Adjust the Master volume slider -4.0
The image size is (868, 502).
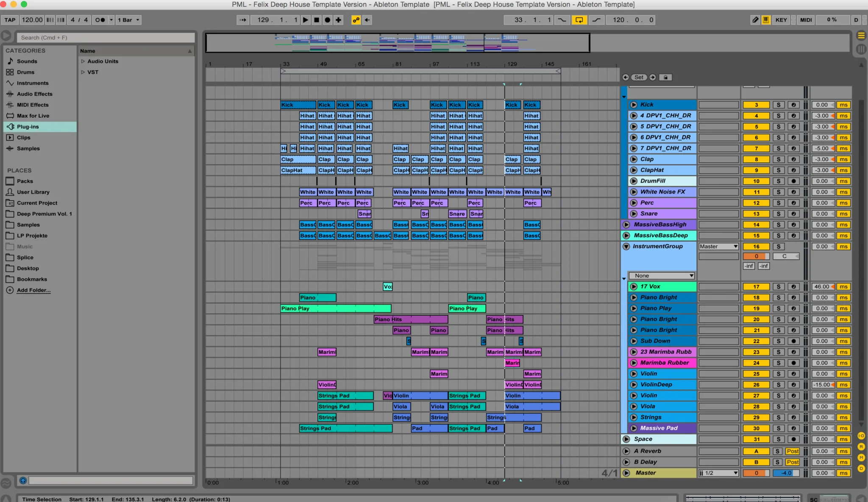click(786, 473)
